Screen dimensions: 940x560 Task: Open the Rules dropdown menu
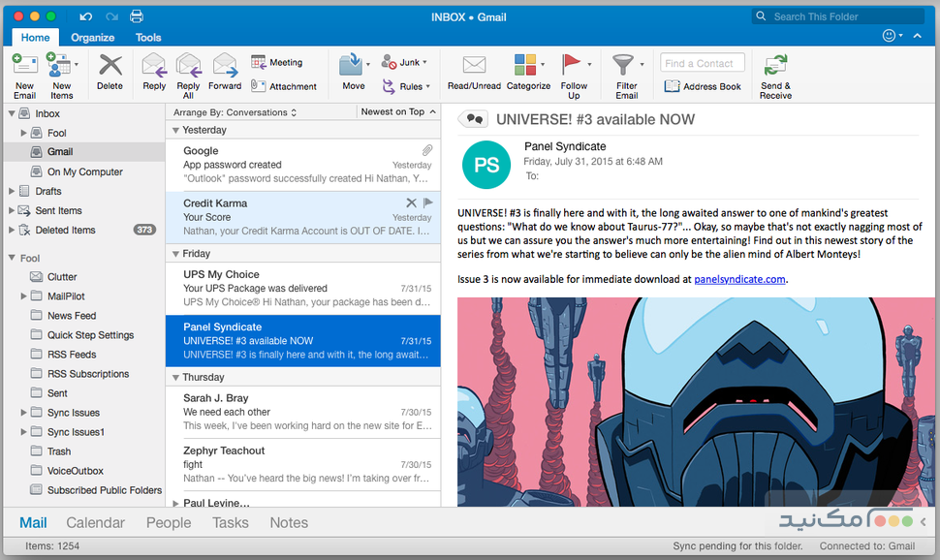coord(407,85)
